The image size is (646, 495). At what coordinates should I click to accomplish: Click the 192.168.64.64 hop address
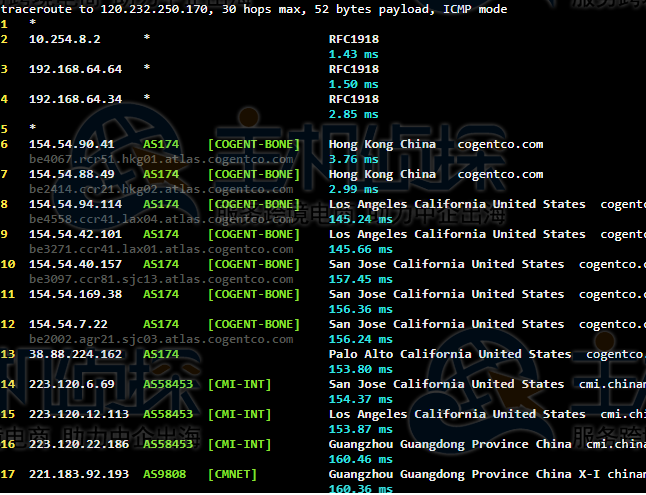[75, 69]
